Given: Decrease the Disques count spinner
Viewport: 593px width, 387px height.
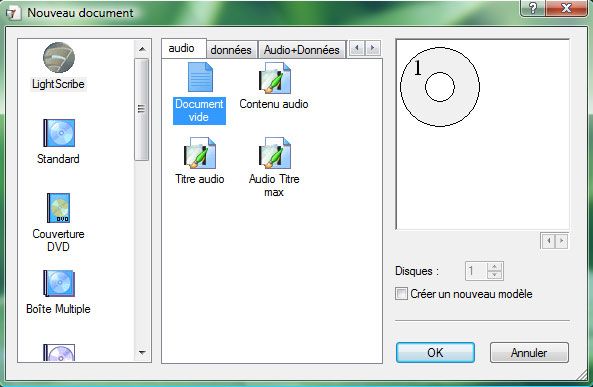Looking at the screenshot, I should tap(495, 275).
